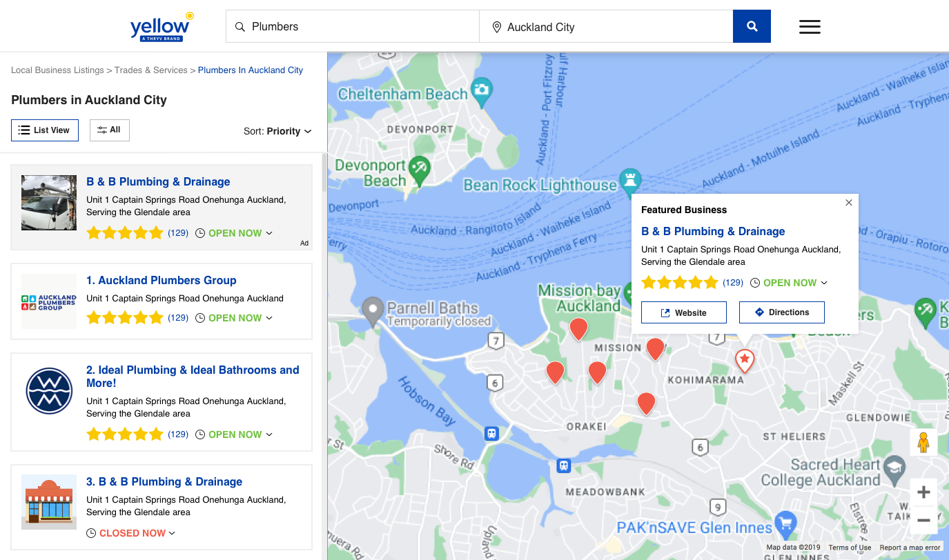Click the camera marker near Cheltenham Beach
949x560 pixels.
coord(481,90)
